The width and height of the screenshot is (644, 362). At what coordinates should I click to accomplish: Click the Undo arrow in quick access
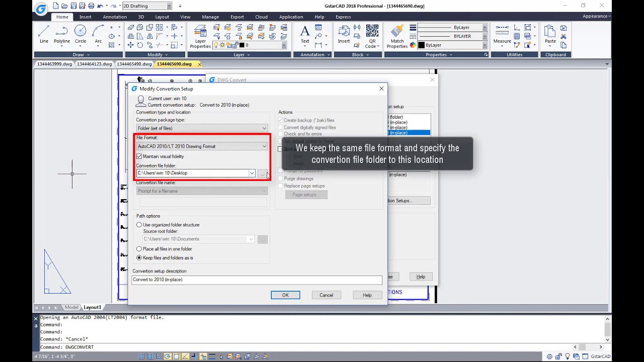coord(100,6)
